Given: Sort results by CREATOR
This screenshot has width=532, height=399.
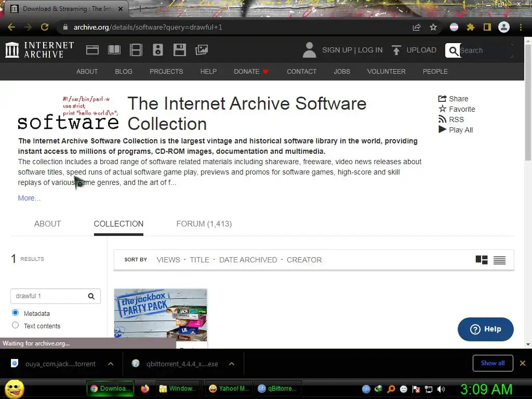Looking at the screenshot, I should coord(304,260).
